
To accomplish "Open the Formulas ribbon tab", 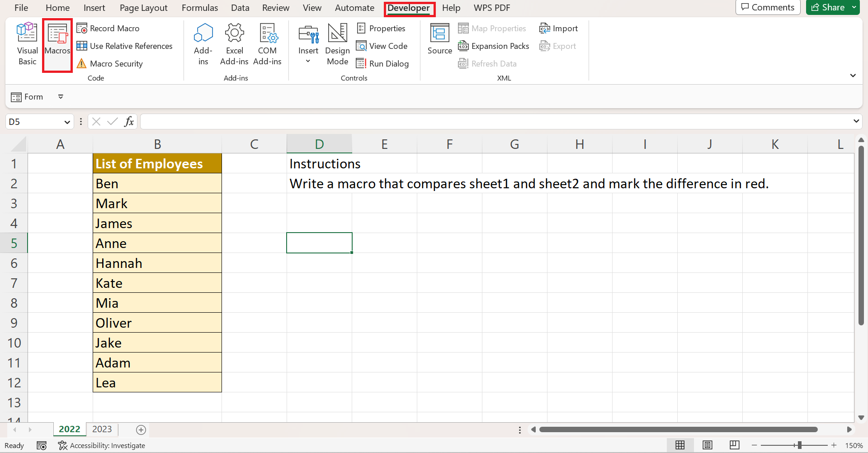I will click(x=199, y=8).
